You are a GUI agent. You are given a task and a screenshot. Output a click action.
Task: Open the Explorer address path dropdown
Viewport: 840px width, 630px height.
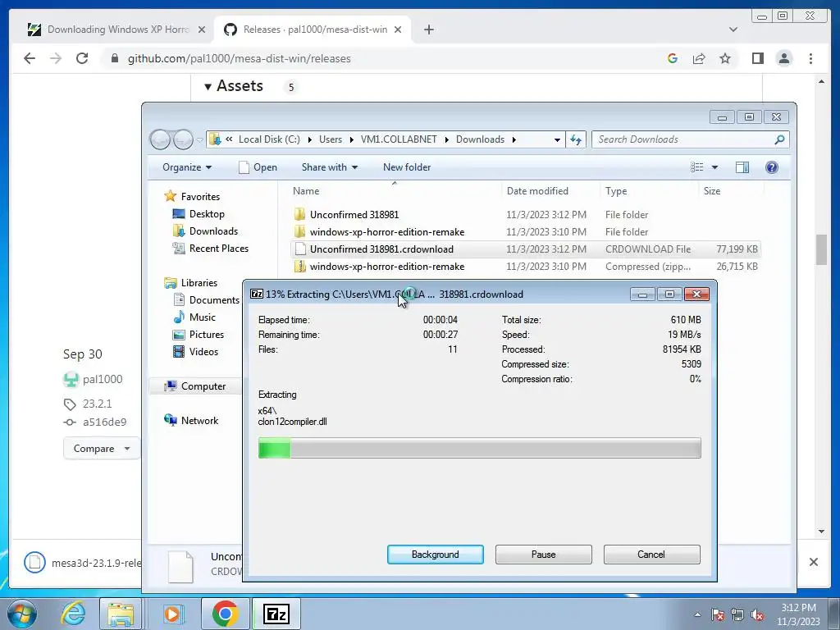(x=557, y=139)
